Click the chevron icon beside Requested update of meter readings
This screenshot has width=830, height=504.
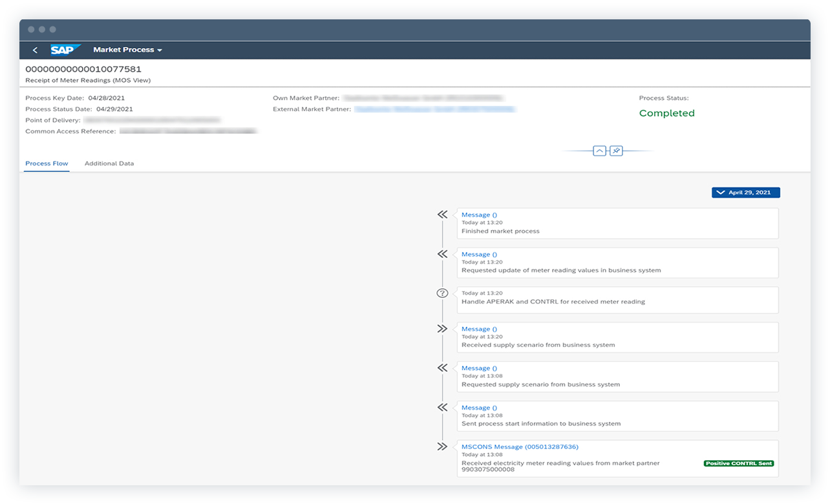click(x=443, y=253)
